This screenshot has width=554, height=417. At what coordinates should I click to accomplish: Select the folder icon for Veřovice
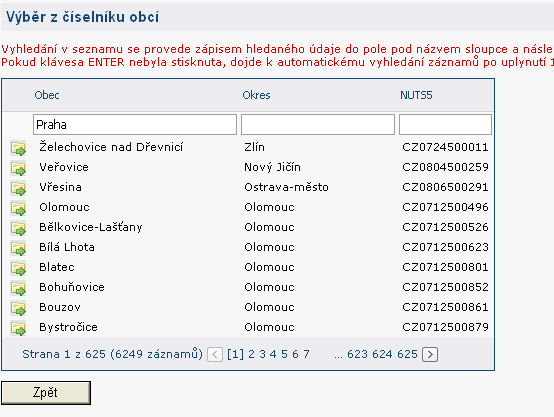click(18, 168)
